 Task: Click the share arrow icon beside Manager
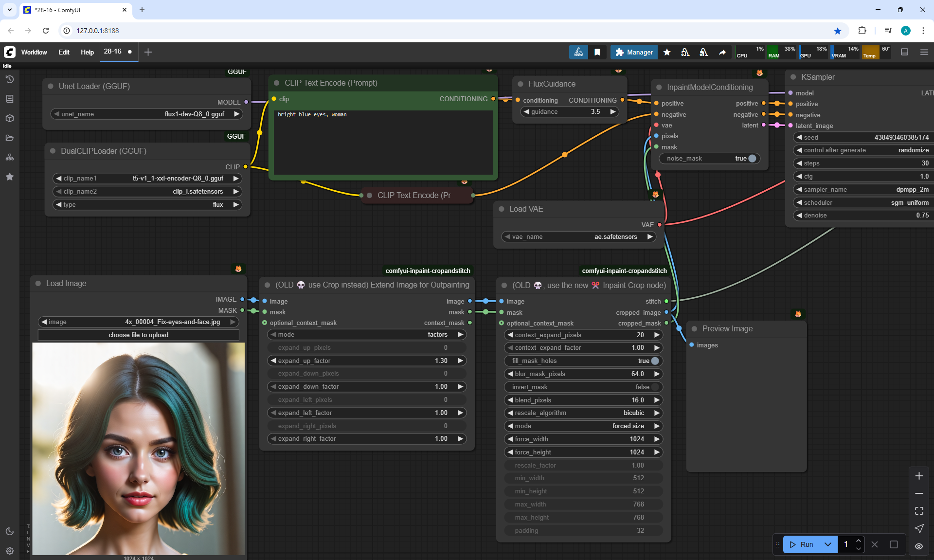coord(722,52)
